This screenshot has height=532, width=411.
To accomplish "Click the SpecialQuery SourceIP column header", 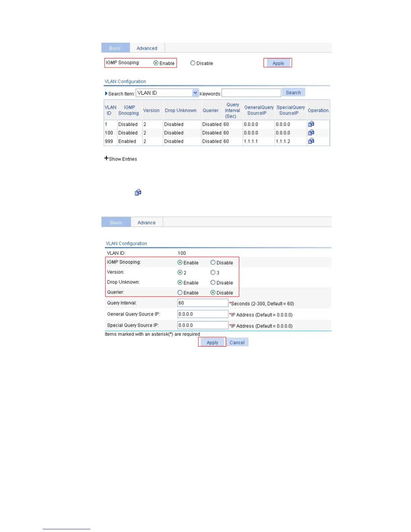I will pyautogui.click(x=290, y=110).
